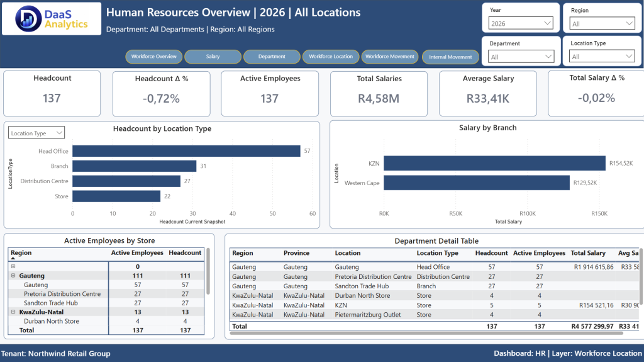Open the Location Type dropdown in headcount chart

click(36, 133)
